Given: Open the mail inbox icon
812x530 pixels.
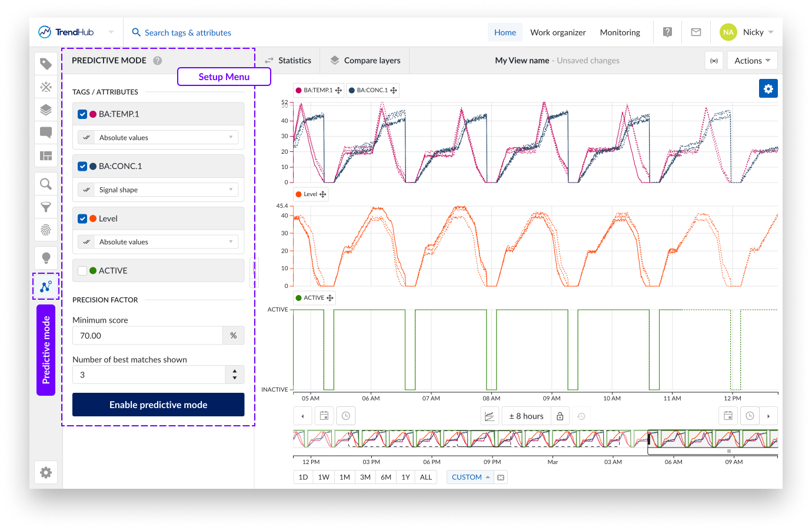Looking at the screenshot, I should pos(696,32).
